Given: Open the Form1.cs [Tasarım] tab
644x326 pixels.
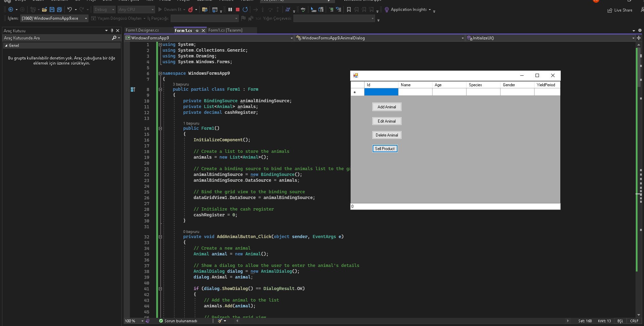Looking at the screenshot, I should [225, 30].
